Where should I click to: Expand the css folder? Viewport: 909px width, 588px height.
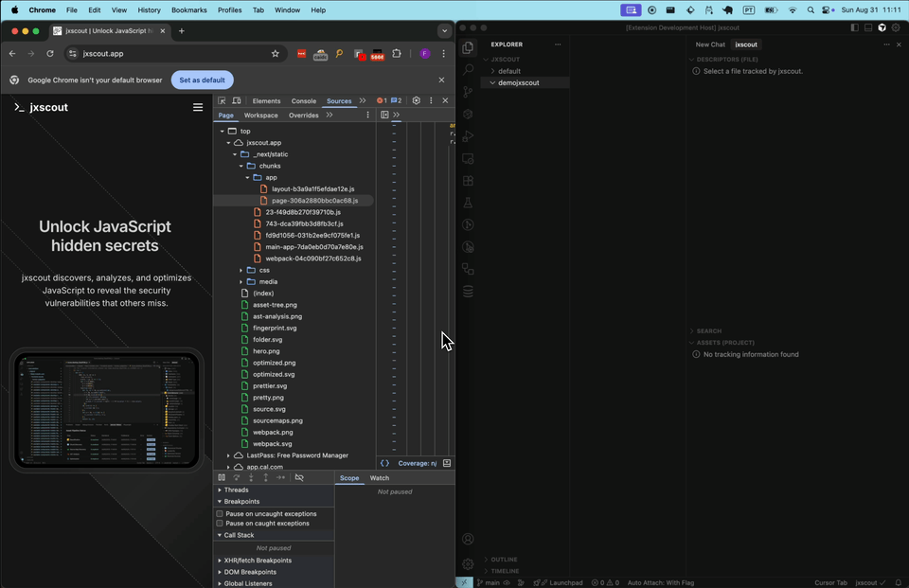point(241,270)
